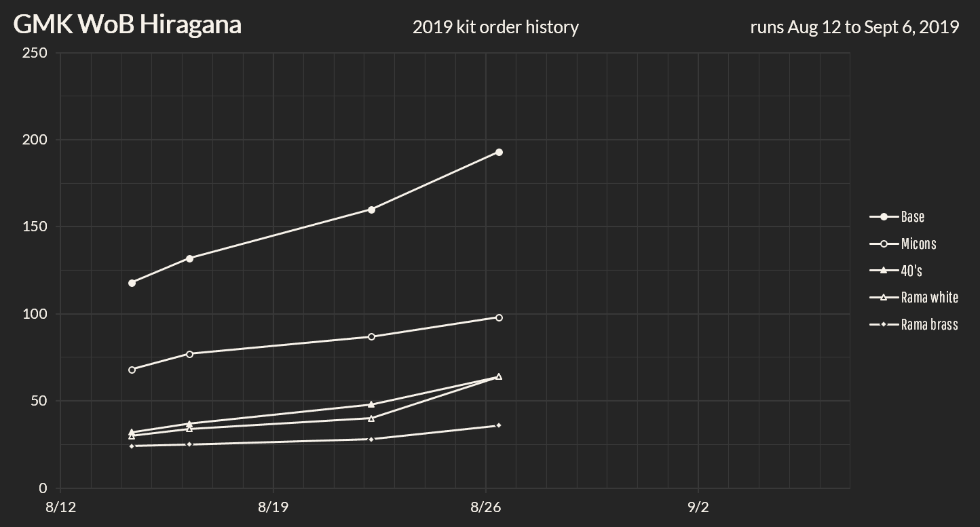The height and width of the screenshot is (527, 980).
Task: Select the Rama brass legend label
Action: (930, 324)
